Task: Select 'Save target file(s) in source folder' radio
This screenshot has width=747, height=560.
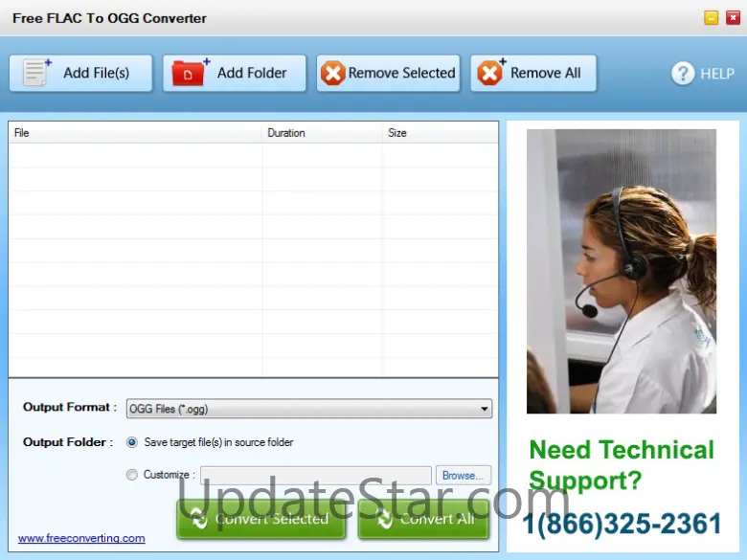Action: (132, 442)
